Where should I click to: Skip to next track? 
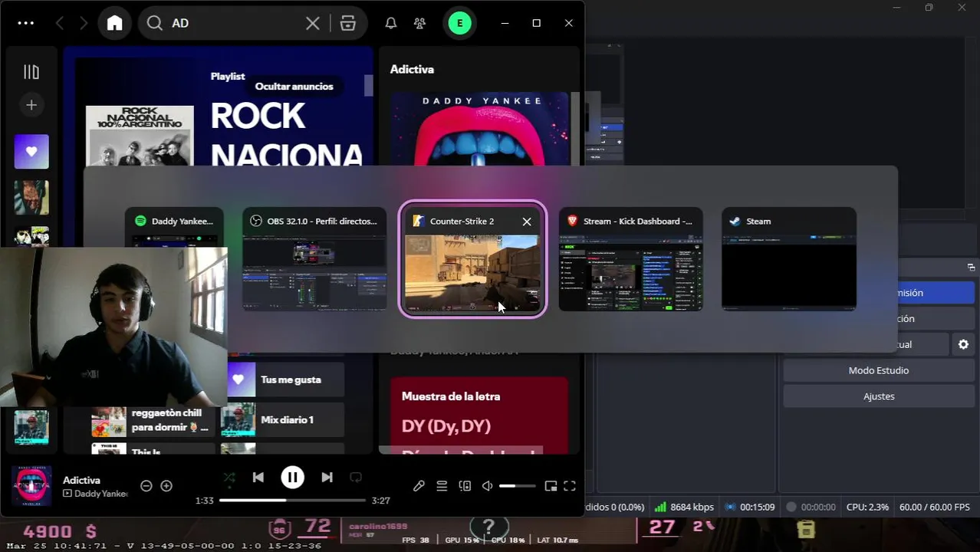click(x=327, y=478)
